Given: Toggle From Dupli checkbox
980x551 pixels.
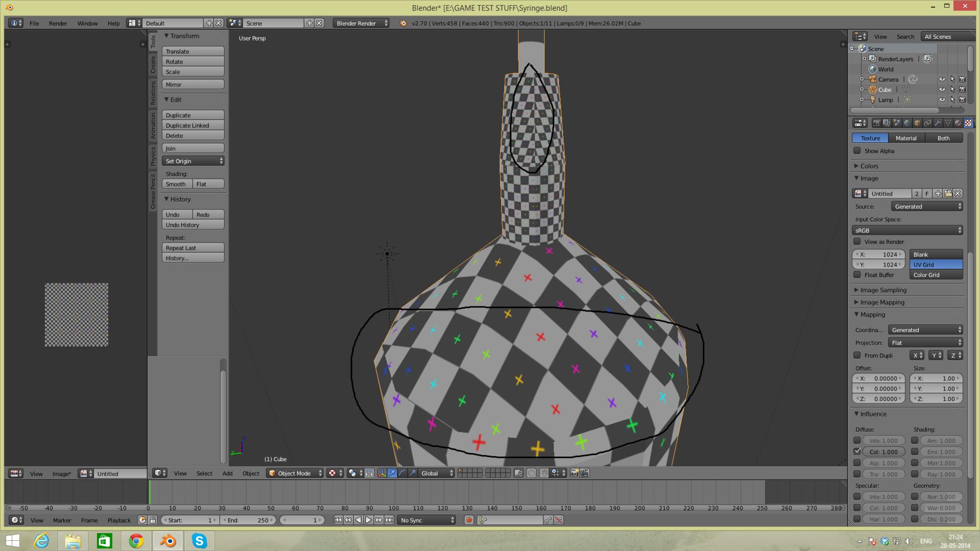Looking at the screenshot, I should [857, 355].
